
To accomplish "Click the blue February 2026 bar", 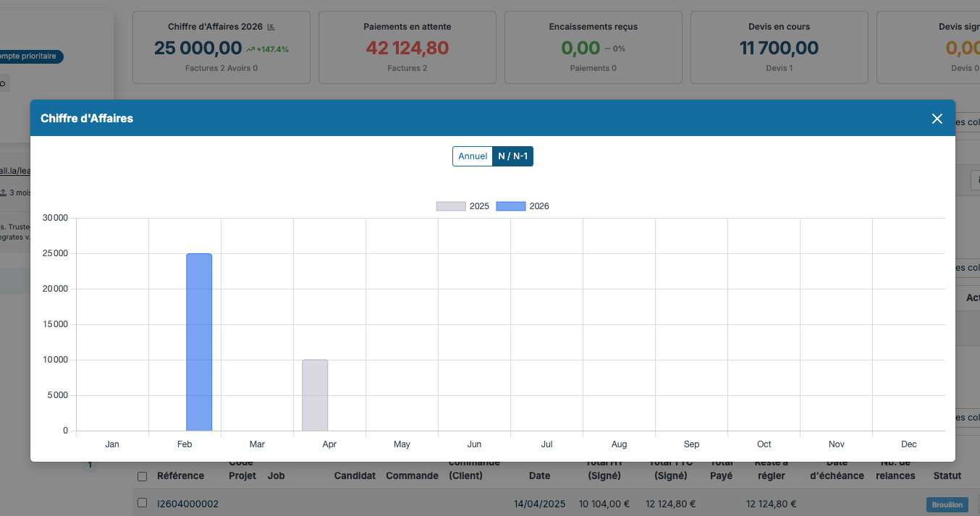I will click(x=199, y=342).
